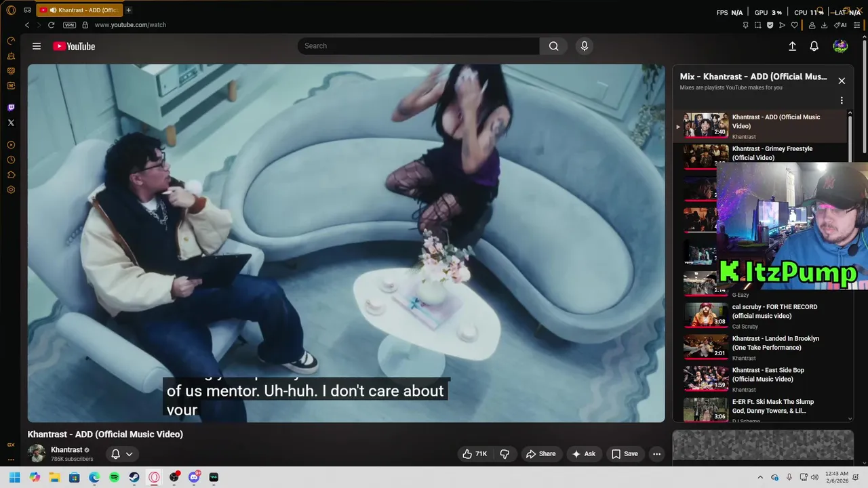Open the VPN badge in address bar
The image size is (868, 488).
(x=69, y=25)
